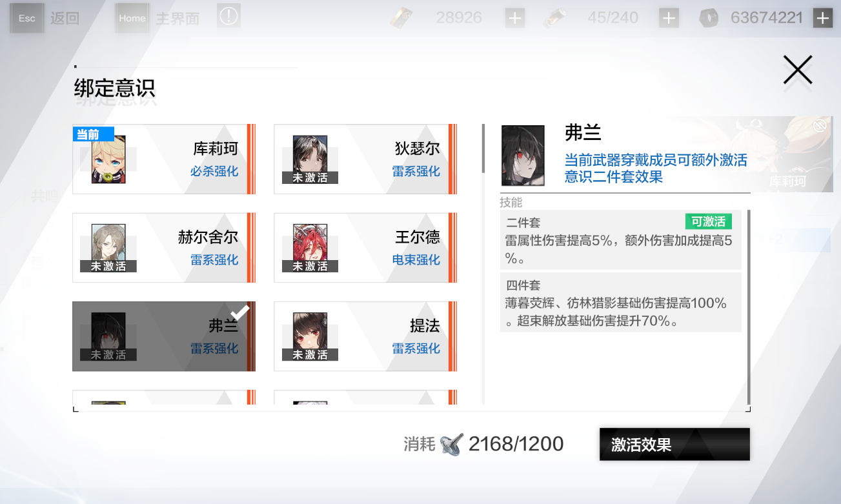This screenshot has height=504, width=841.
Task: Click the 可激活 green badge
Action: pyautogui.click(x=709, y=222)
